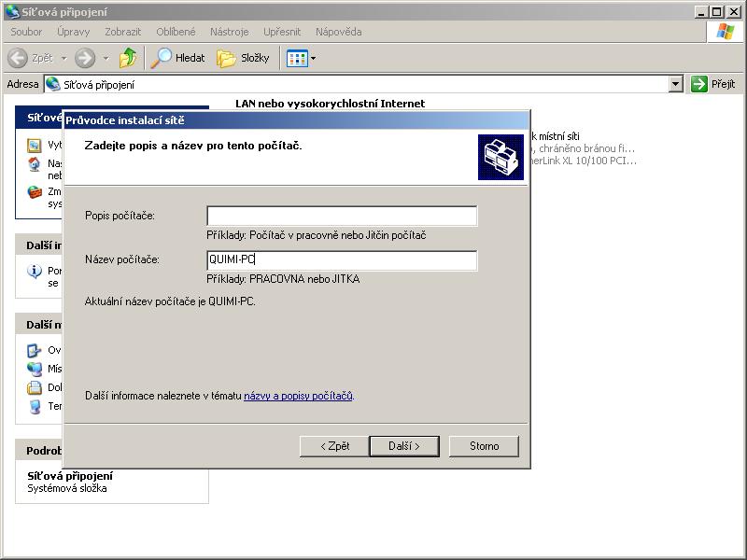The image size is (747, 560).
Task: Open názvy a popisy počítačů link
Action: [298, 396]
